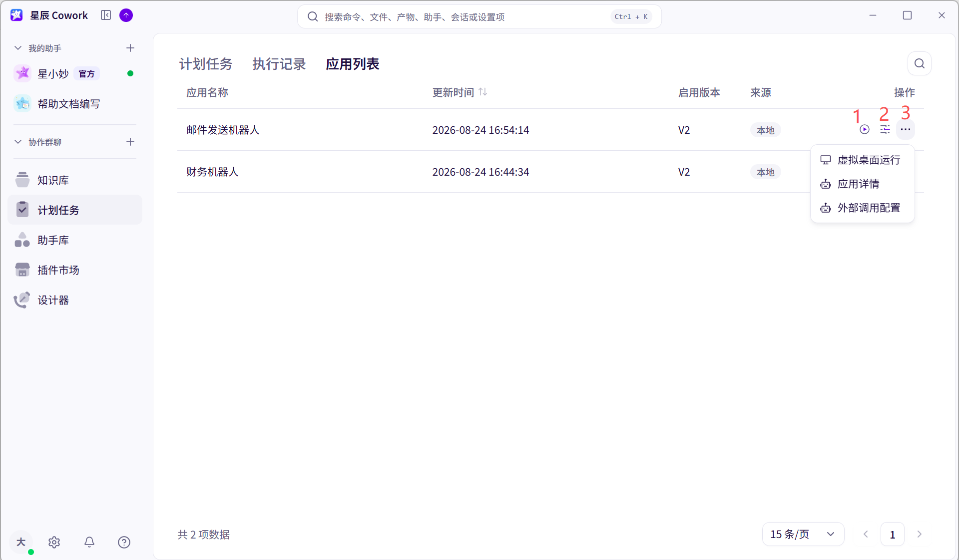Open the 星小妙 assistant chat
The height and width of the screenshot is (560, 959).
(75, 74)
